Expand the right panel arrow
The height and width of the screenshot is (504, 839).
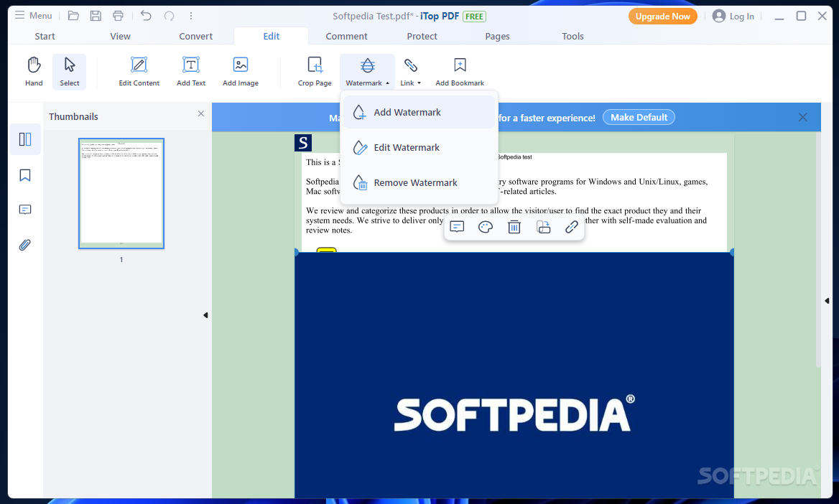click(x=827, y=301)
